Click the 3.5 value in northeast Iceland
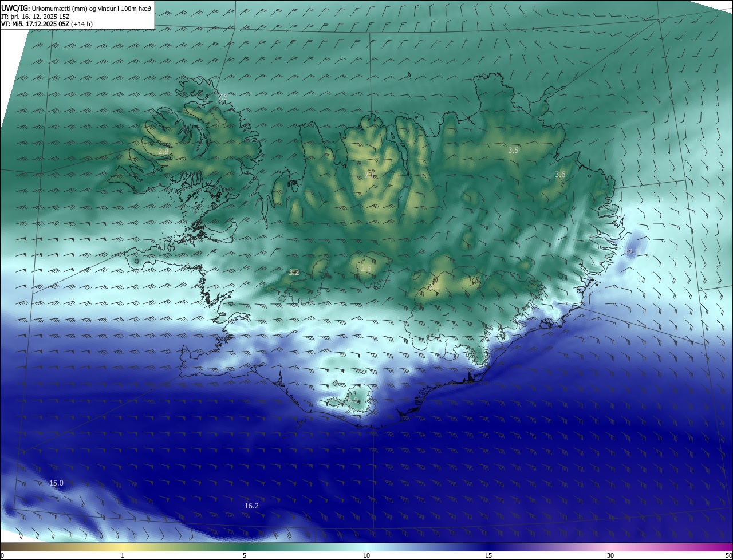 click(513, 151)
